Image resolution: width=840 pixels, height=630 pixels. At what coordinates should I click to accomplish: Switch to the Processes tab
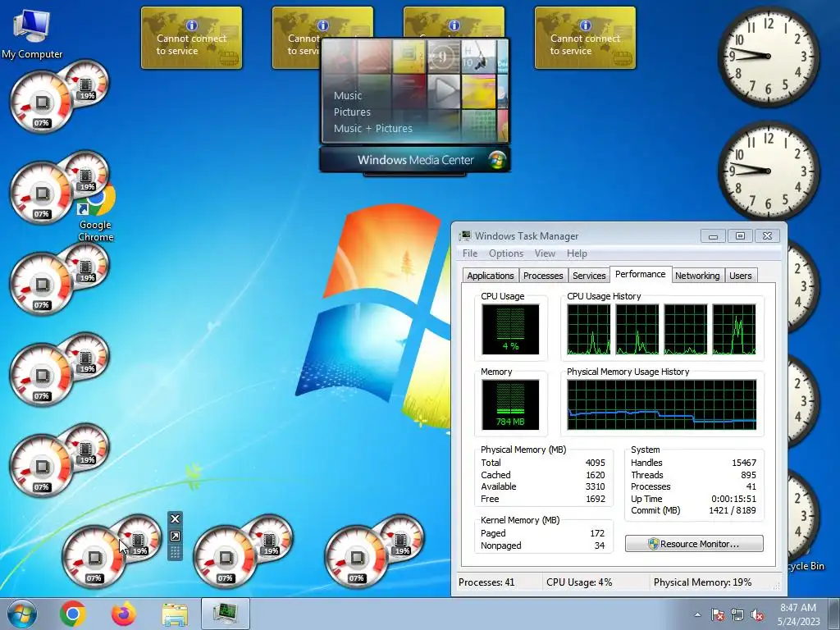[x=543, y=276]
